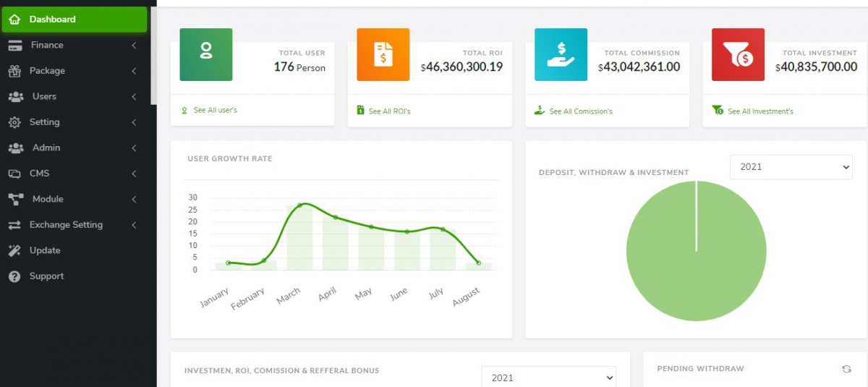
Task: Expand the Package menu chevron
Action: (x=135, y=71)
